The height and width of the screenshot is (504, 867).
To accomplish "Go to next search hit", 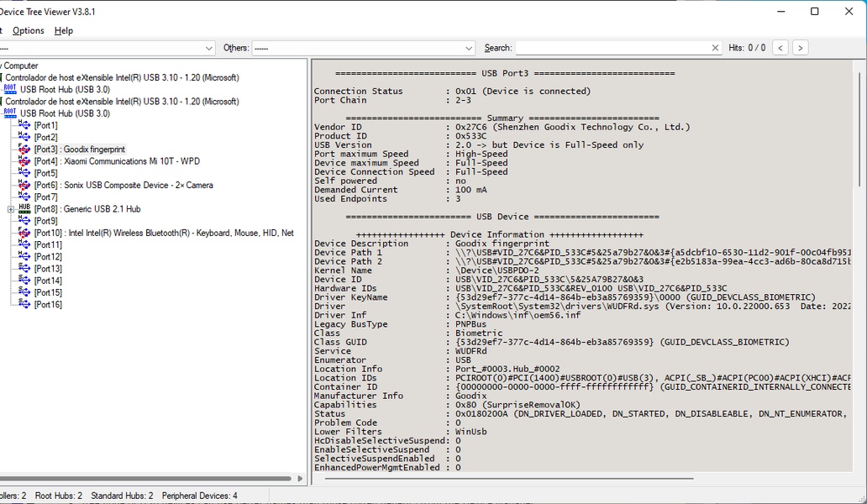I will (800, 48).
